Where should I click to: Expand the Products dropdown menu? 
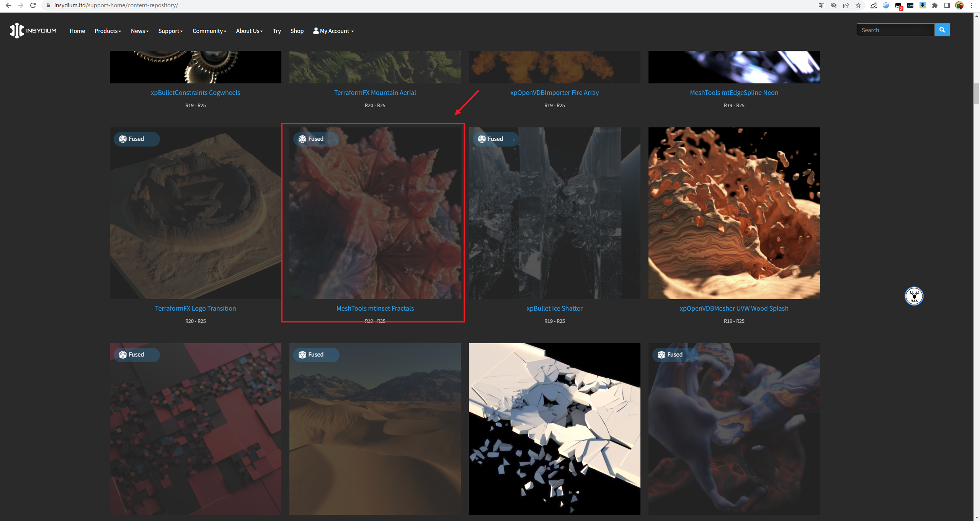coord(108,31)
